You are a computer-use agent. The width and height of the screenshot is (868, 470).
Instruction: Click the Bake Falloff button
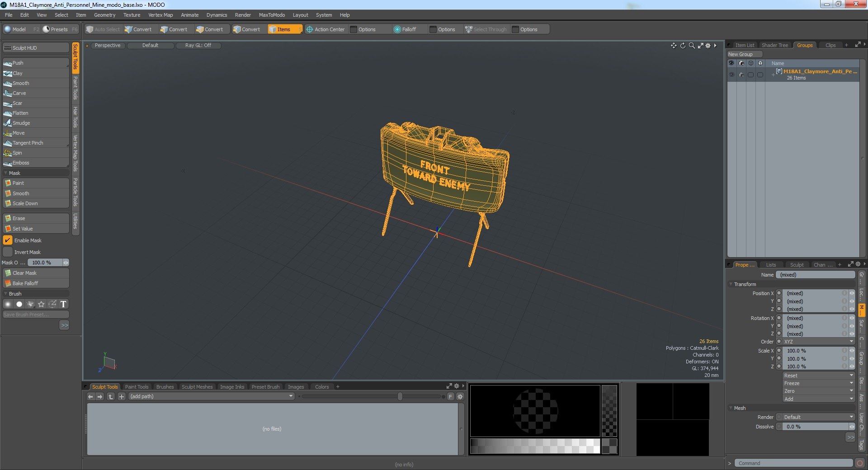tap(36, 283)
